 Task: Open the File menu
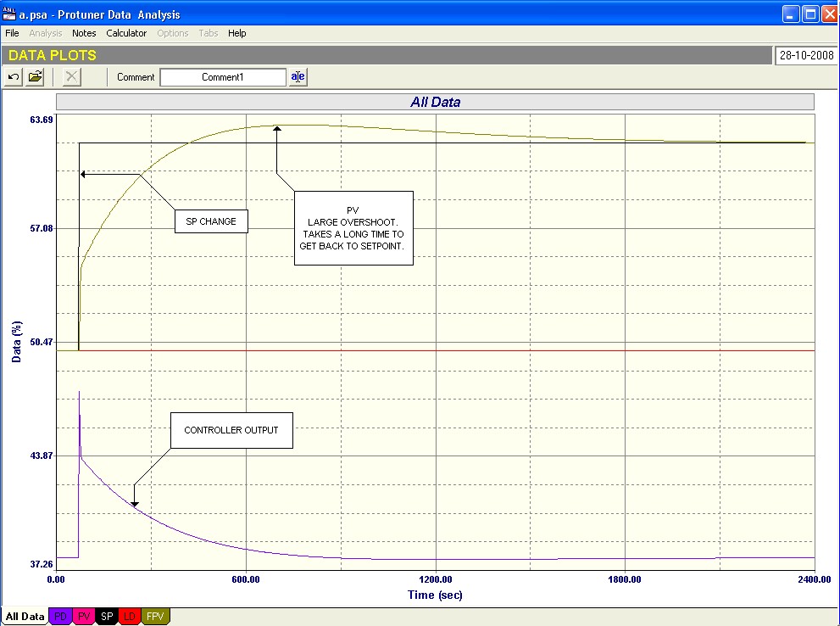point(12,33)
